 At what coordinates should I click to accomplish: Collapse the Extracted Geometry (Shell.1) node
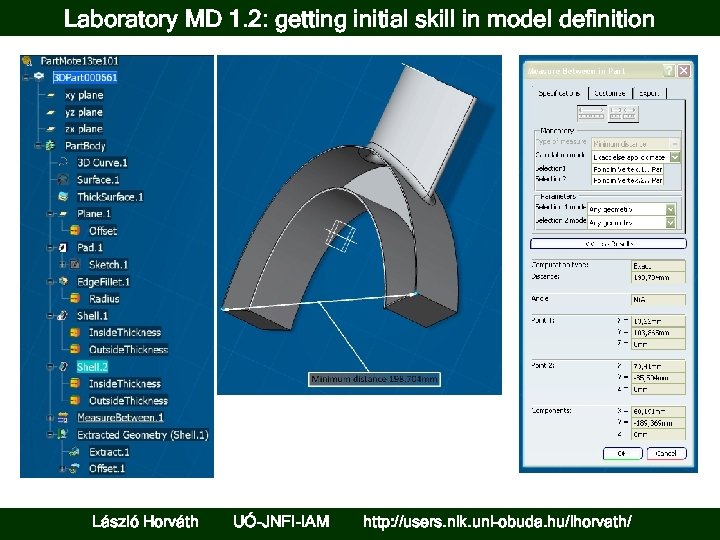pos(51,434)
